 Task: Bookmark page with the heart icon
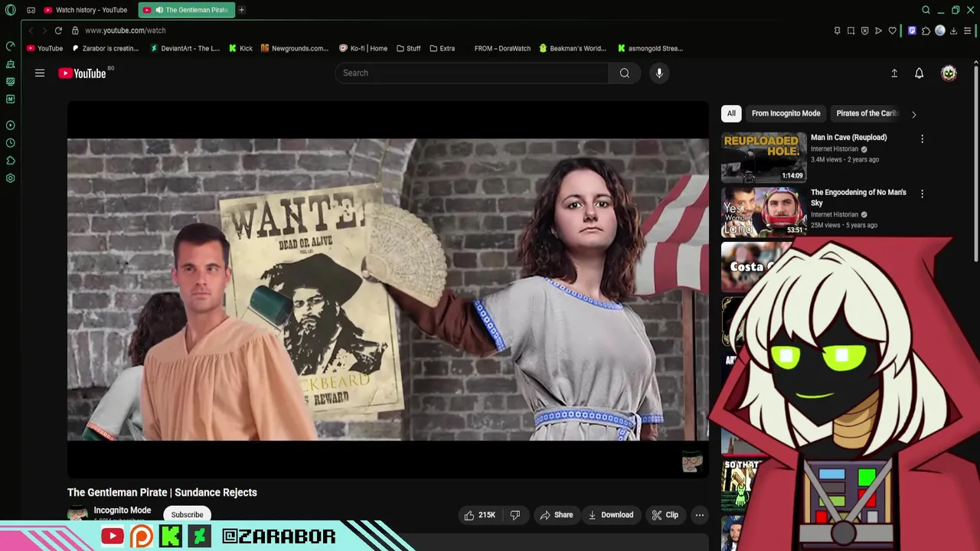point(892,31)
